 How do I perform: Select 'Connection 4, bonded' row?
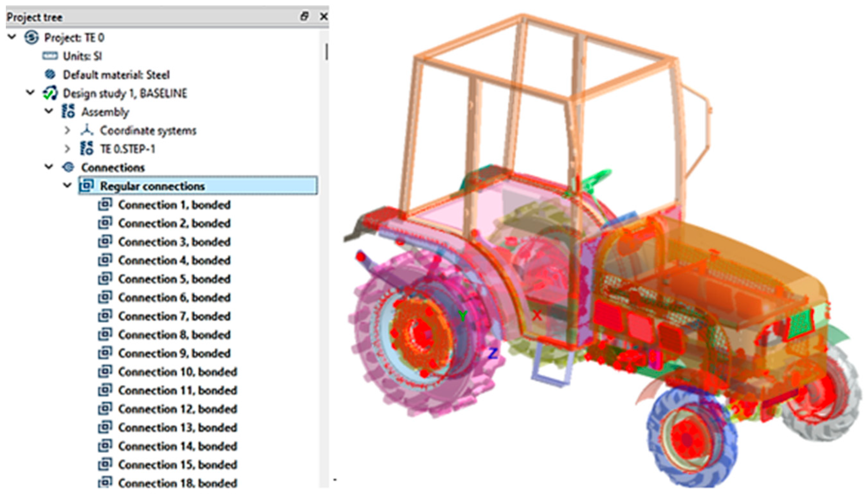(174, 260)
